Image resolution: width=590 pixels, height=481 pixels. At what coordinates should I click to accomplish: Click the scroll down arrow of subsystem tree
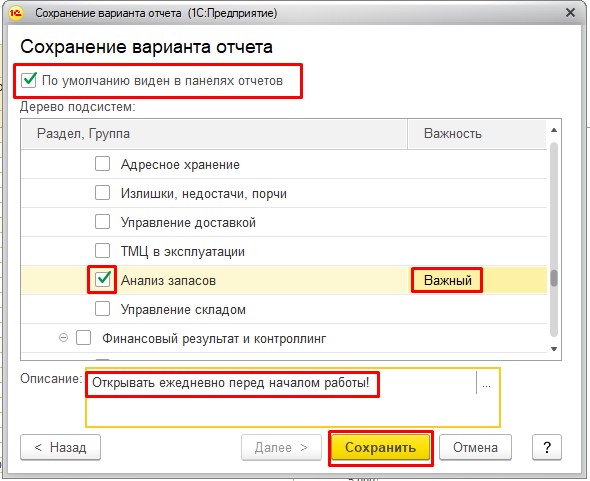pyautogui.click(x=554, y=349)
